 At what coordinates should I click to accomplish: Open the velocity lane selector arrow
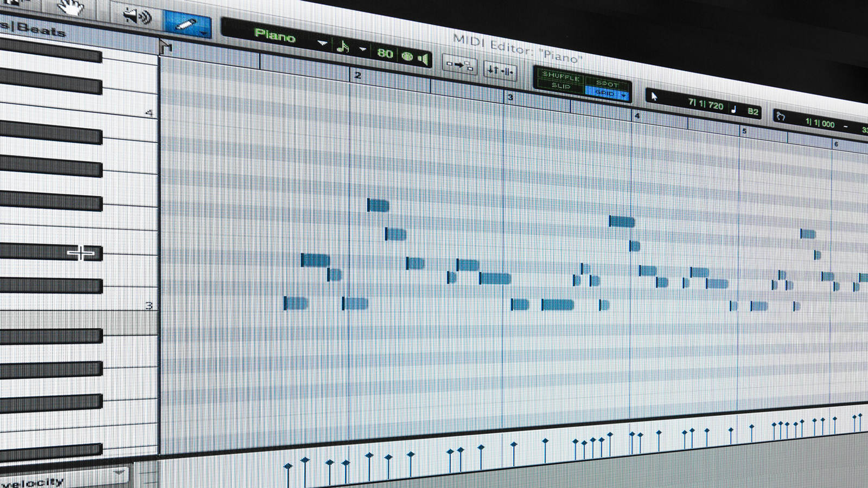pos(119,473)
